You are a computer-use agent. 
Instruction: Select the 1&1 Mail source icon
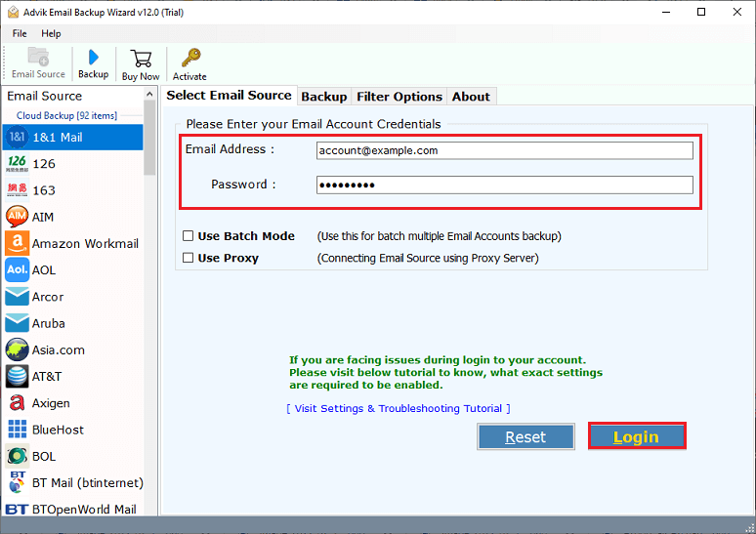pyautogui.click(x=17, y=138)
